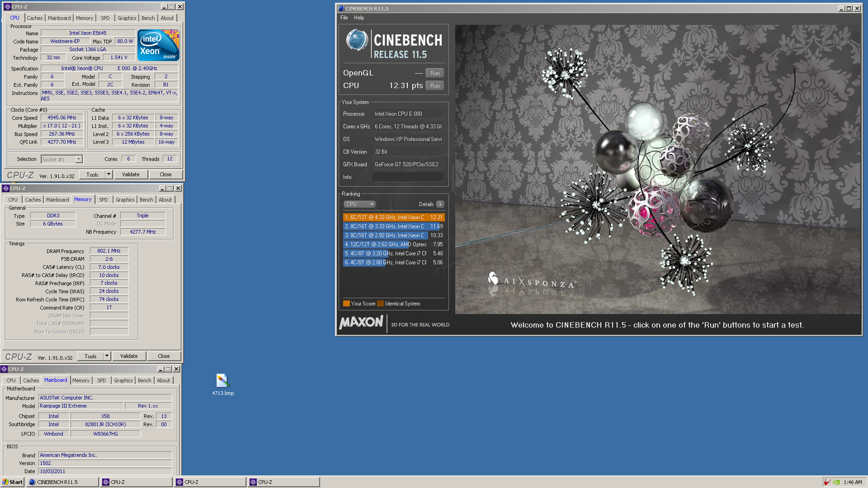The height and width of the screenshot is (488, 868).
Task: Click the BIOS version 1502 field
Action: (105, 463)
